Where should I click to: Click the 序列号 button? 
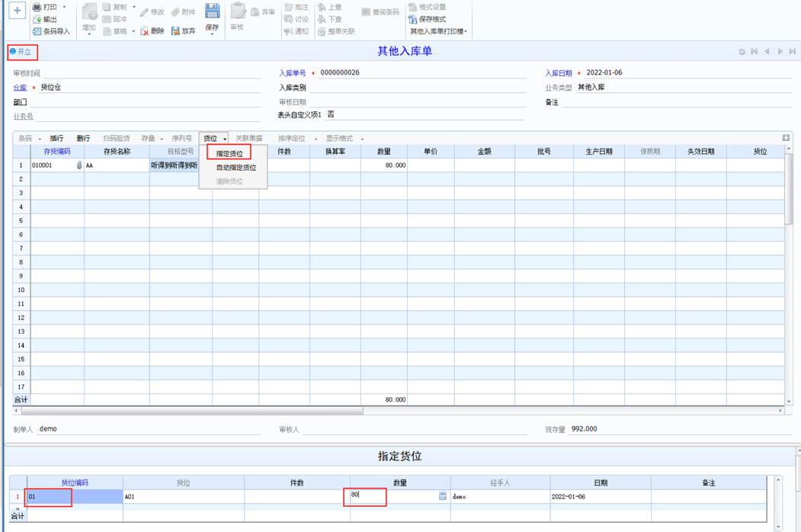click(x=182, y=139)
